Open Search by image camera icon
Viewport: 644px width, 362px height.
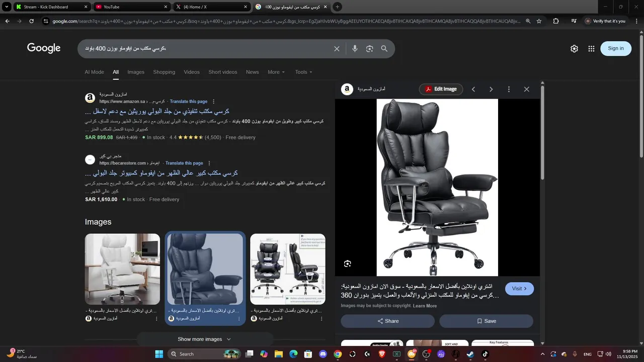370,49
